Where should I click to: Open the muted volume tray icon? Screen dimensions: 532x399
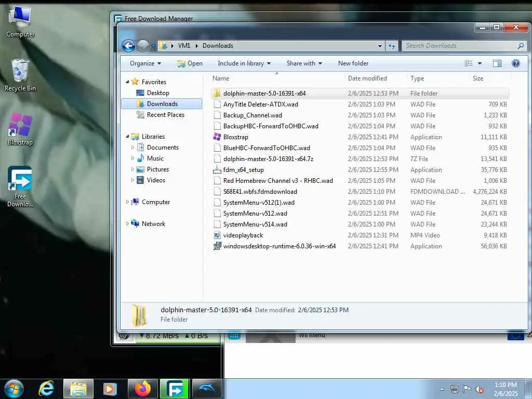480,389
